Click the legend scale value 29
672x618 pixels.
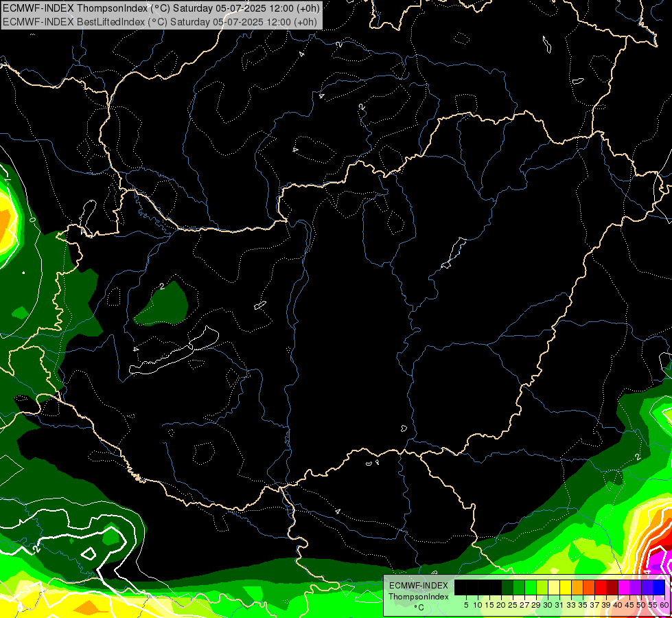pyautogui.click(x=536, y=605)
